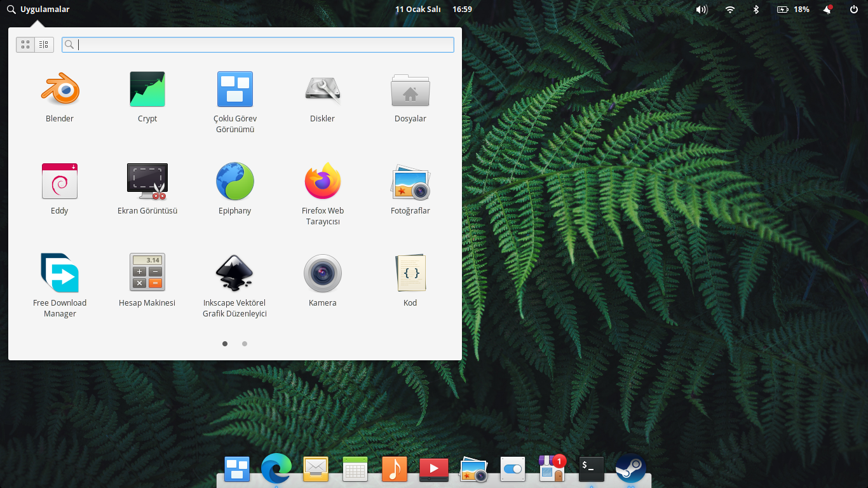Viewport: 868px width, 488px height.
Task: Open System Settings from the dock
Action: 512,470
